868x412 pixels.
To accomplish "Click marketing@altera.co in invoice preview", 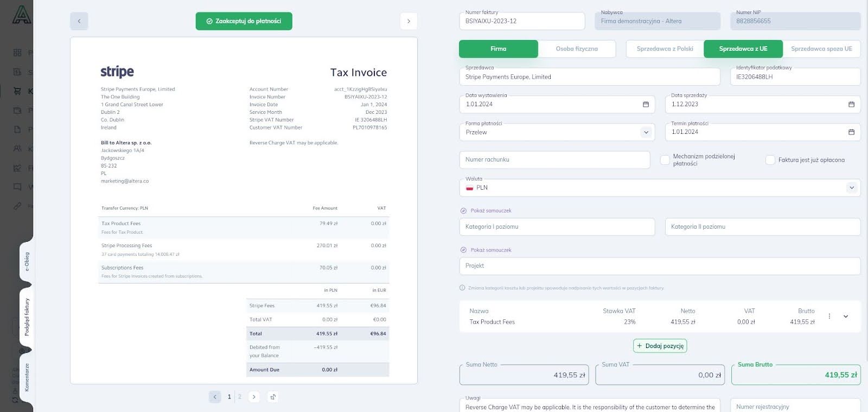I will [x=125, y=181].
